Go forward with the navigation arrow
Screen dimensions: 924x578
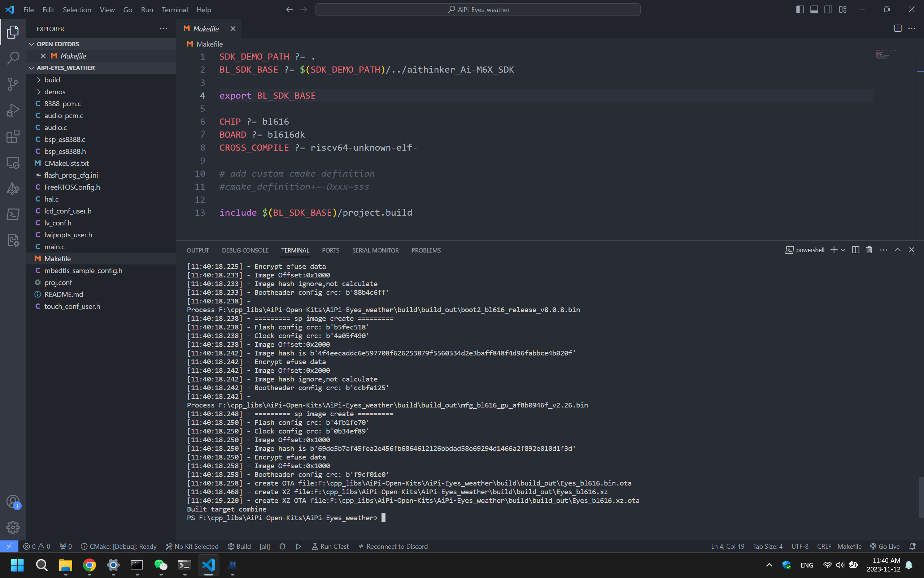[x=304, y=9]
